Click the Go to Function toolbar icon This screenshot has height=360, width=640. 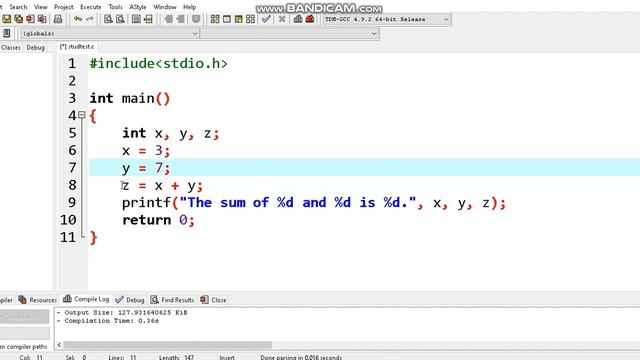pos(136,19)
